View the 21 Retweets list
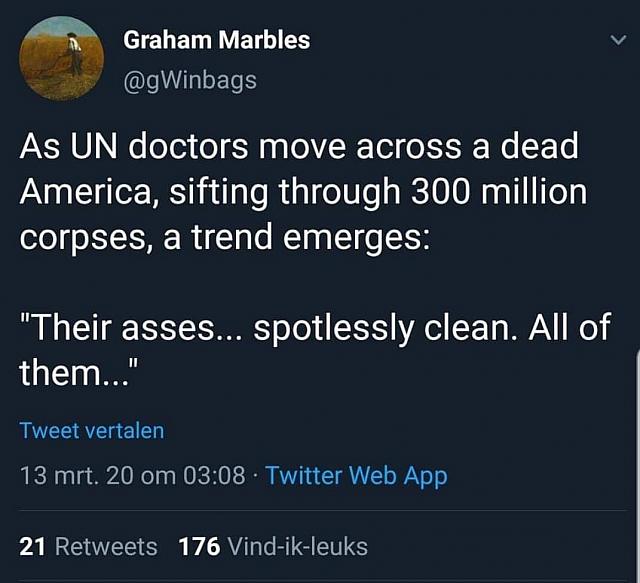 [88, 546]
